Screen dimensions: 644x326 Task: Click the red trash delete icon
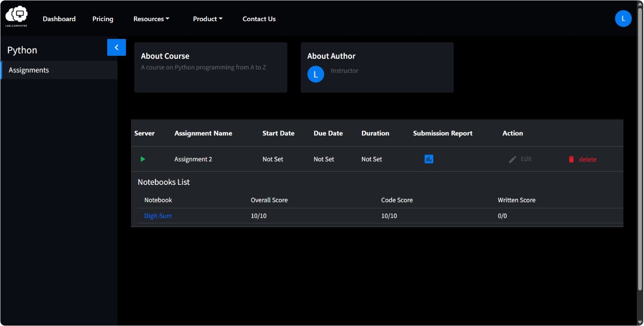tap(571, 159)
